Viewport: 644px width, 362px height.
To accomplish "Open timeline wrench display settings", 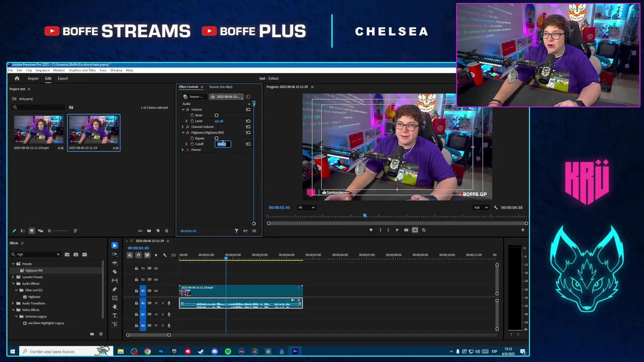I will click(165, 255).
